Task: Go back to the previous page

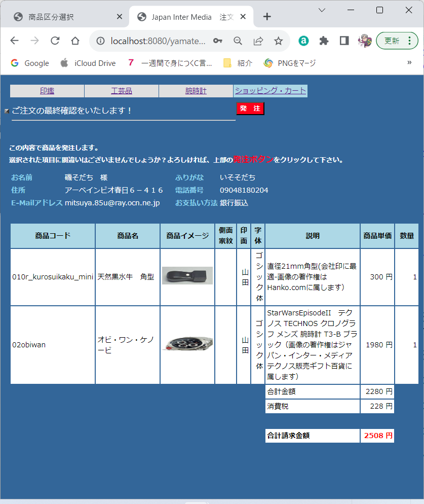Action: [x=15, y=41]
